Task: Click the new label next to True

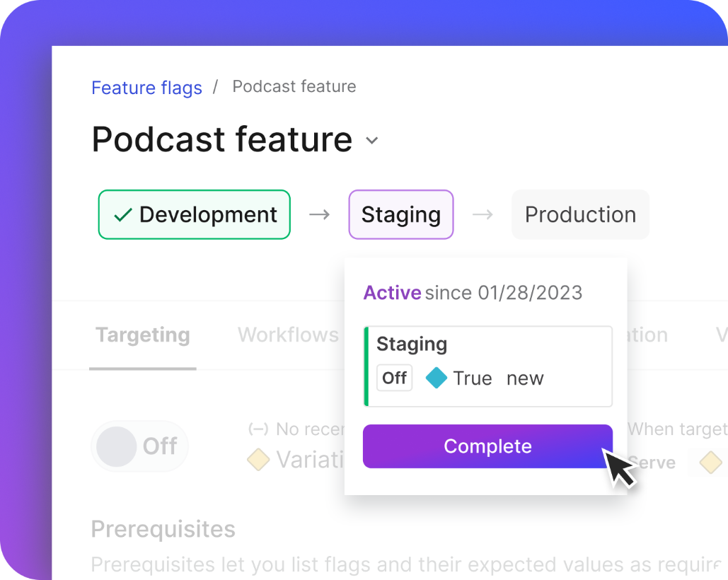Action: (x=525, y=378)
